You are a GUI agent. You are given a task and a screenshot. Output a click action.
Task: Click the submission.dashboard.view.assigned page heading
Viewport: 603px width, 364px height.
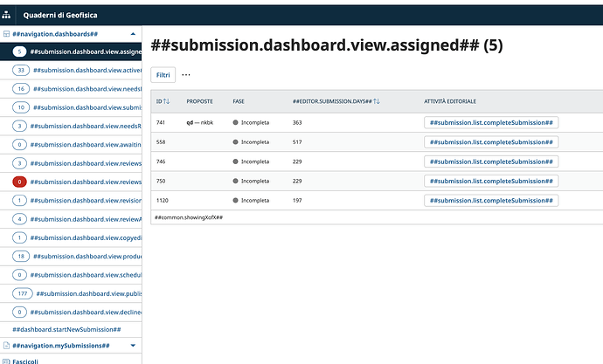[327, 45]
